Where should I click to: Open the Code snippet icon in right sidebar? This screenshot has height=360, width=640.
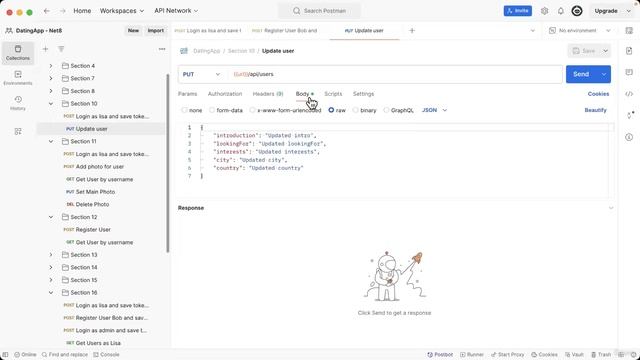point(629,94)
